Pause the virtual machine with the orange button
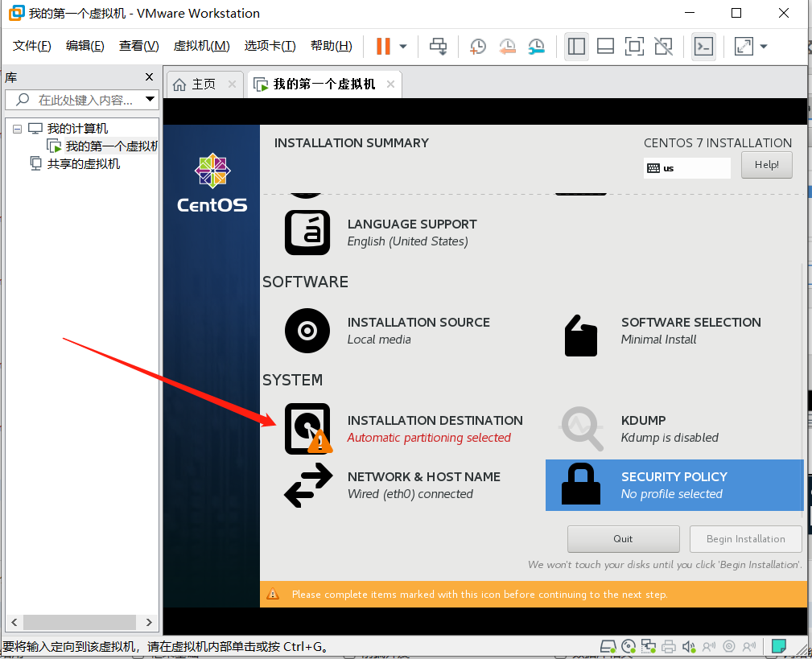Image resolution: width=812 pixels, height=659 pixels. pos(383,46)
